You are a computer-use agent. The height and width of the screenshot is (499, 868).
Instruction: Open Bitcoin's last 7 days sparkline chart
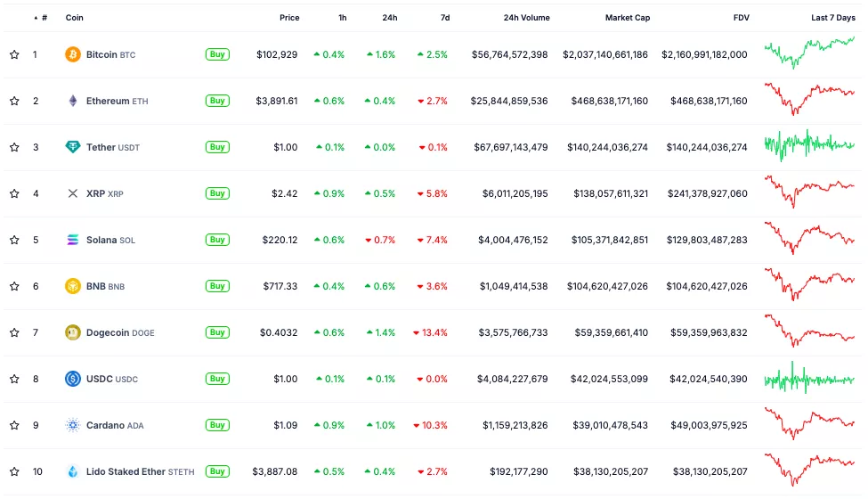click(808, 53)
